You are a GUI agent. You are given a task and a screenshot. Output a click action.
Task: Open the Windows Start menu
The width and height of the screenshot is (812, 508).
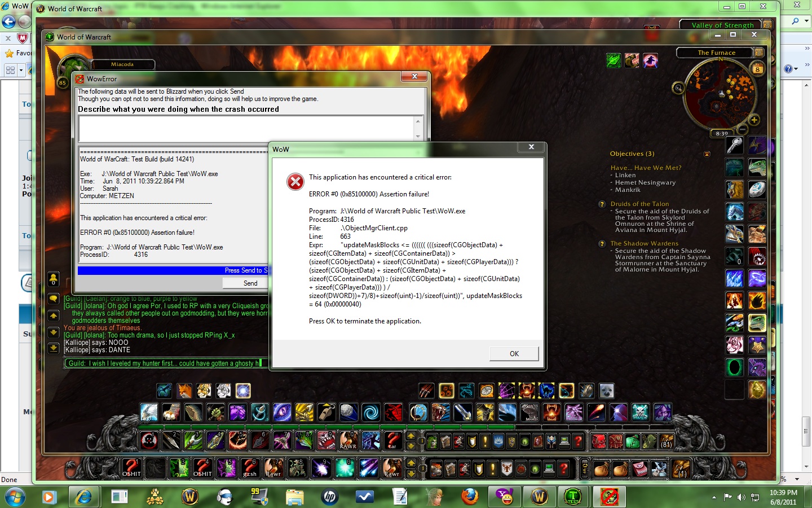point(15,497)
